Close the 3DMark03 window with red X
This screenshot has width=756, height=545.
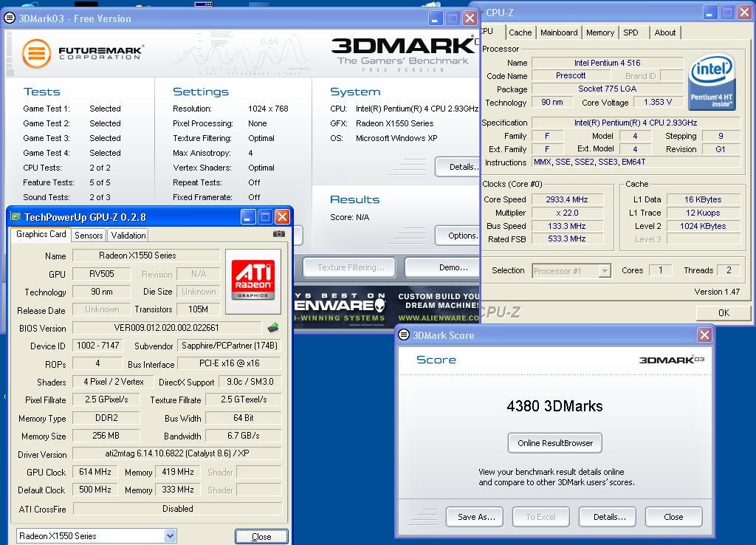[470, 18]
